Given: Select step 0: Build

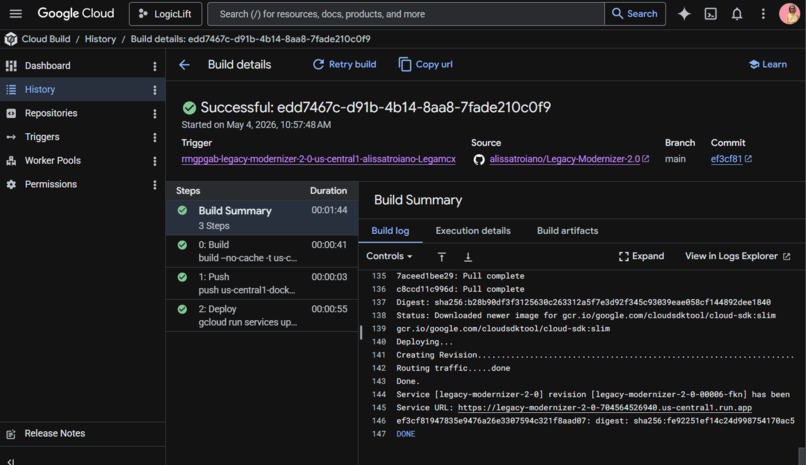Looking at the screenshot, I should point(262,251).
